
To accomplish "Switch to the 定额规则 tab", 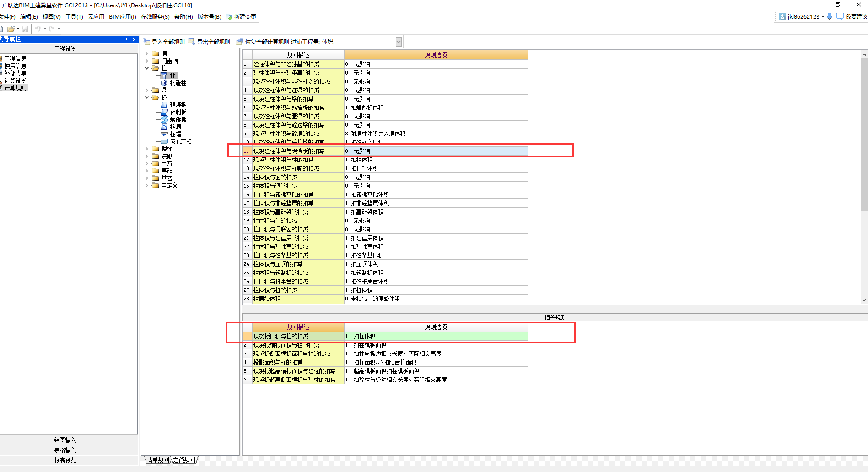I will coord(184,460).
